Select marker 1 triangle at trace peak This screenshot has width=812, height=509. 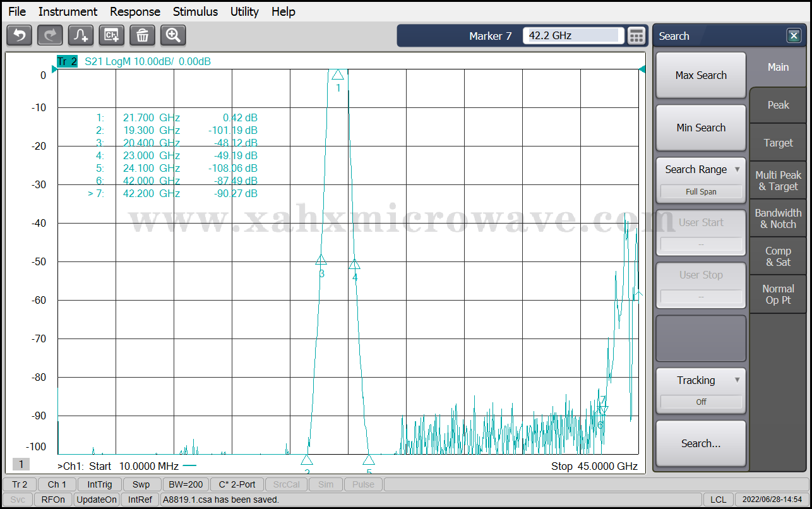338,75
